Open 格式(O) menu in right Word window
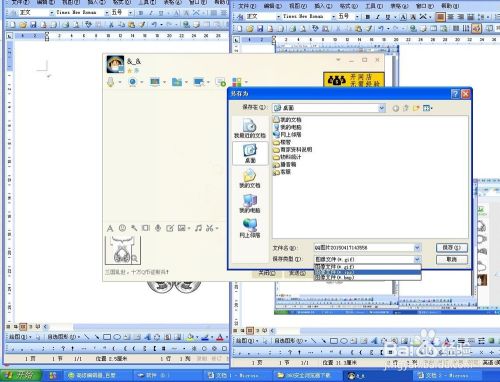 [x=348, y=6]
